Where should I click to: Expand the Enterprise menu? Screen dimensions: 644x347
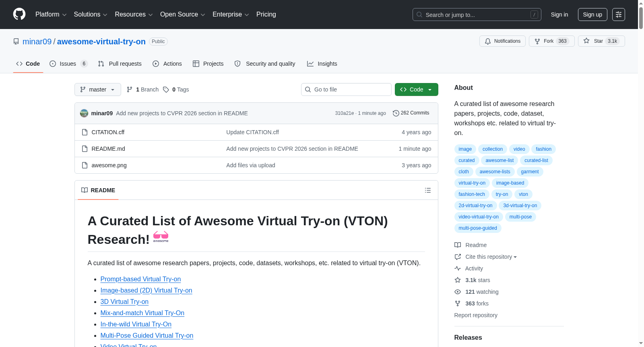[x=231, y=15]
